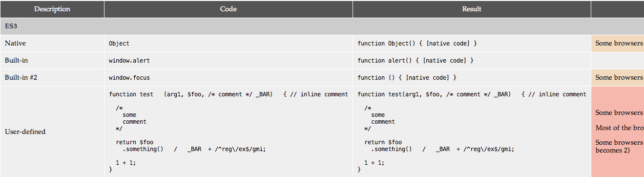Viewport: 644px width, 177px height.
Task: Click the anonymous function () native code result
Action: click(x=407, y=77)
